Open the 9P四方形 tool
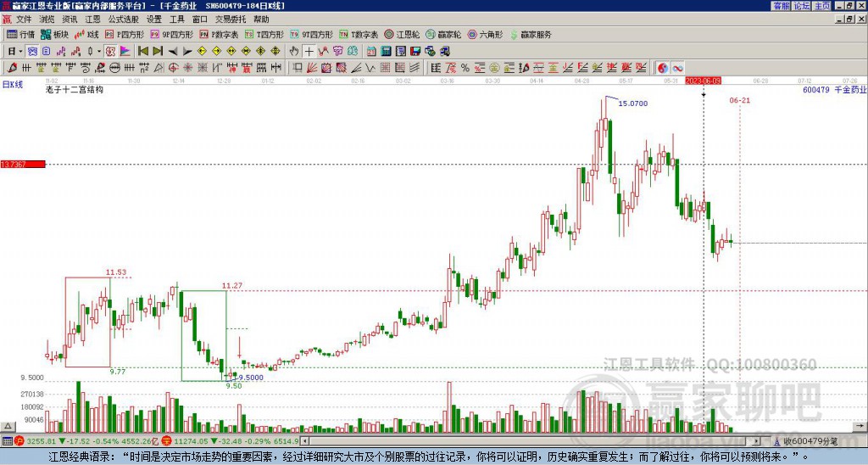The image size is (868, 465). (171, 34)
